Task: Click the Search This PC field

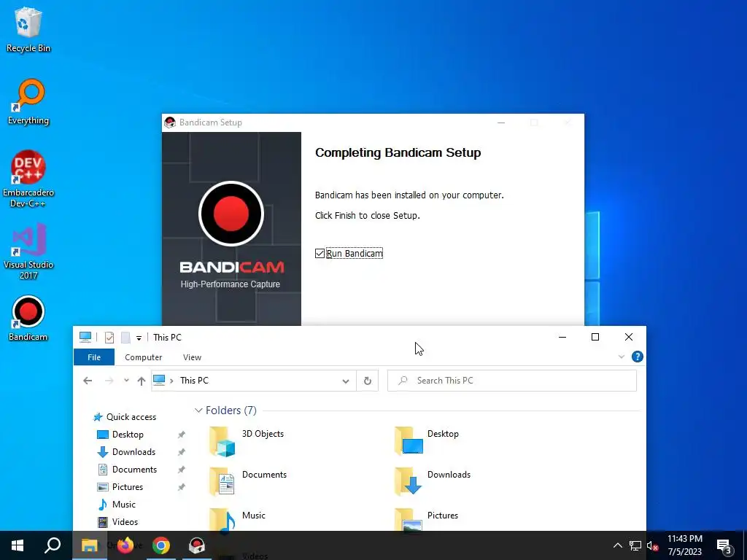Action: click(x=512, y=381)
